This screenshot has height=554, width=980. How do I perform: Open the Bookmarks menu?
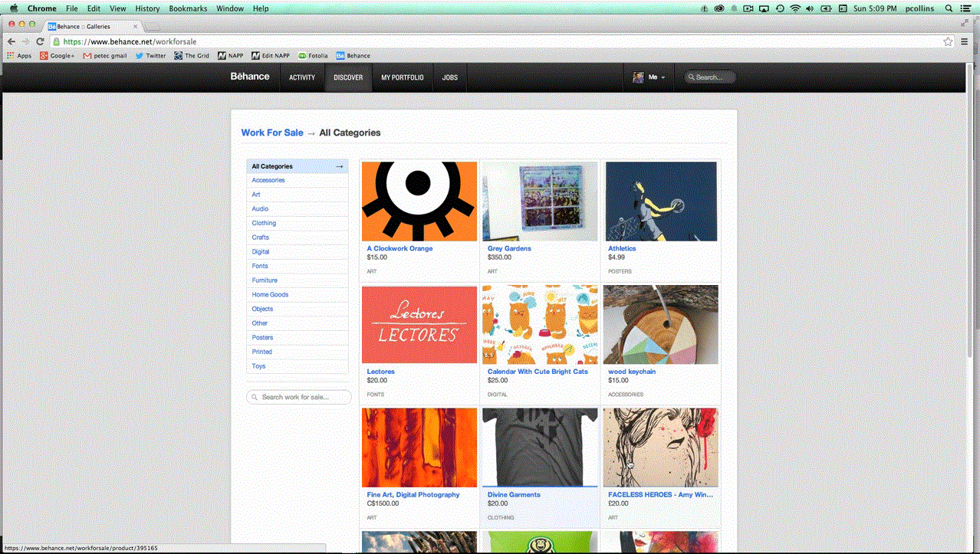pos(188,8)
